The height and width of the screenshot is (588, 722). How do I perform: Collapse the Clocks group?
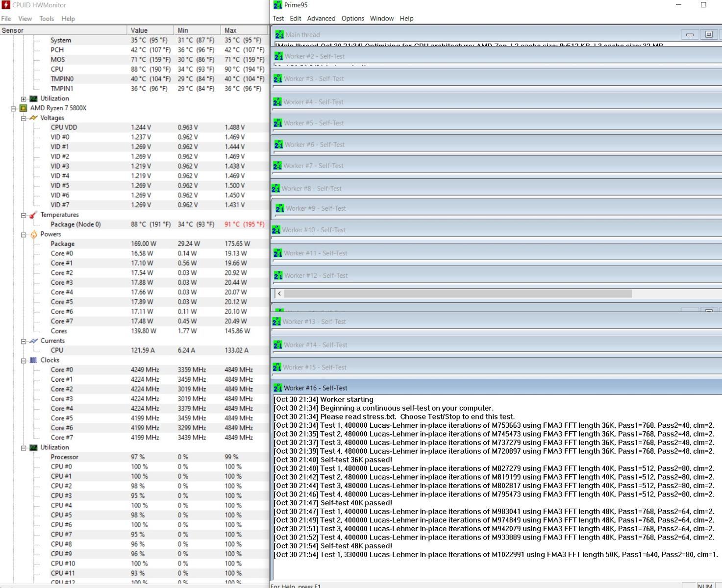click(24, 361)
